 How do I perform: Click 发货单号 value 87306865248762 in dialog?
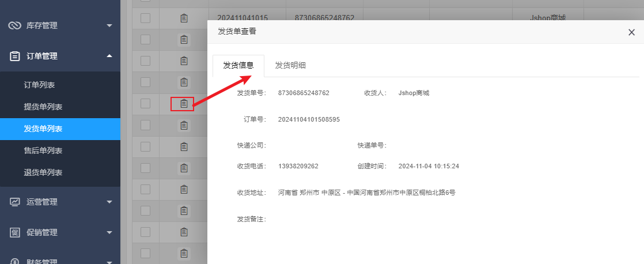pos(304,93)
